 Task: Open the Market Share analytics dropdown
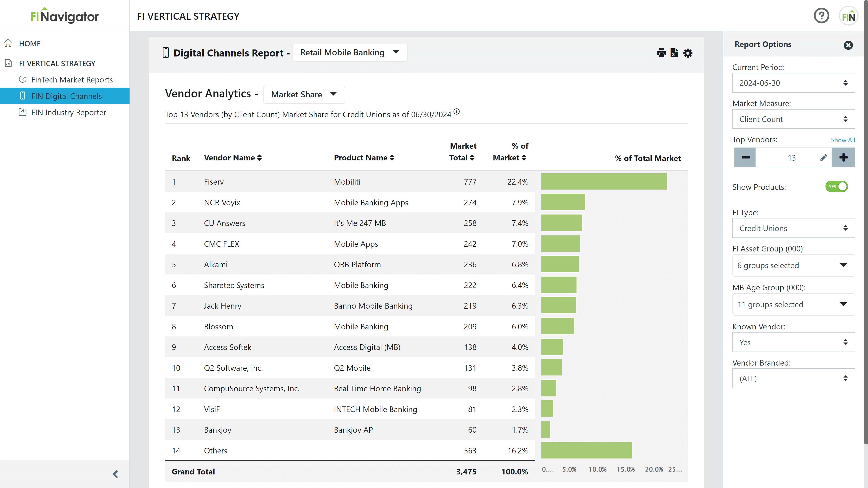coord(304,94)
